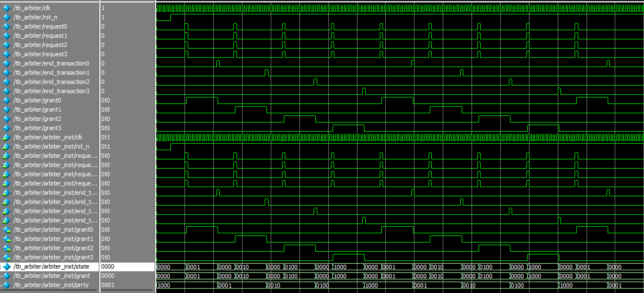Select the /tb_arbiter/rst_n signal name
This screenshot has height=293, width=644.
coord(36,17)
